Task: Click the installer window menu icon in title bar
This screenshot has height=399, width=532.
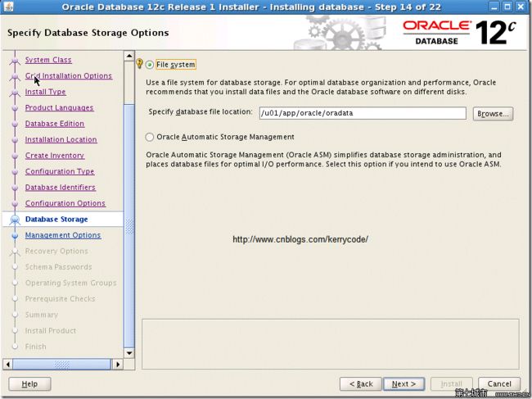Action: [x=8, y=7]
